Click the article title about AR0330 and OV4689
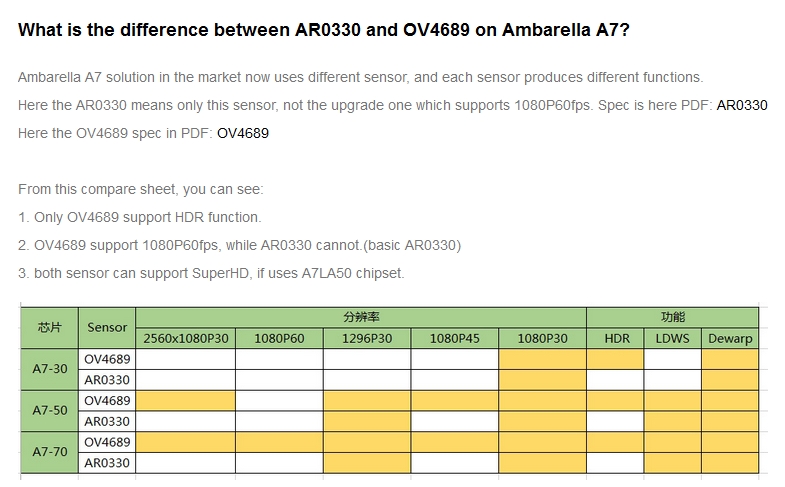 [323, 29]
